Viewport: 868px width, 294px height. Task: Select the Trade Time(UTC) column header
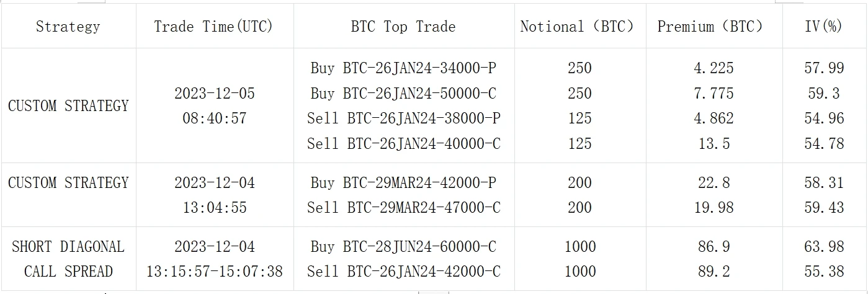pyautogui.click(x=213, y=27)
